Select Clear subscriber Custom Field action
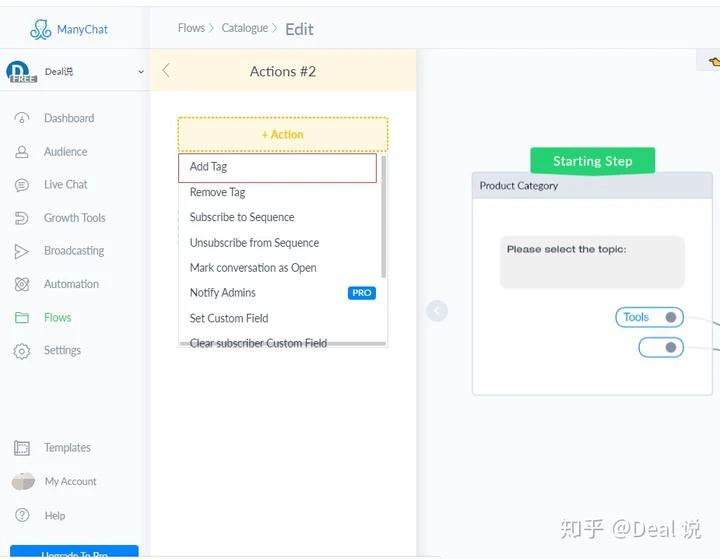The width and height of the screenshot is (720, 559). (x=259, y=343)
